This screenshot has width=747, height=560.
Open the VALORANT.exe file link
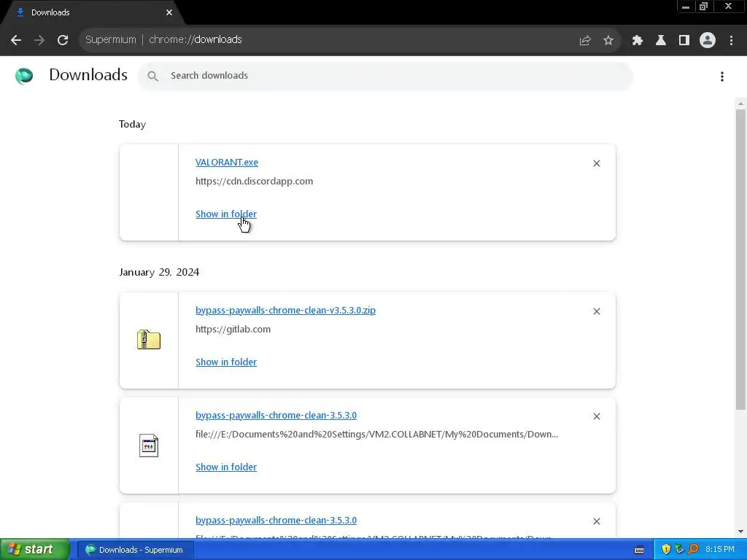coord(227,162)
